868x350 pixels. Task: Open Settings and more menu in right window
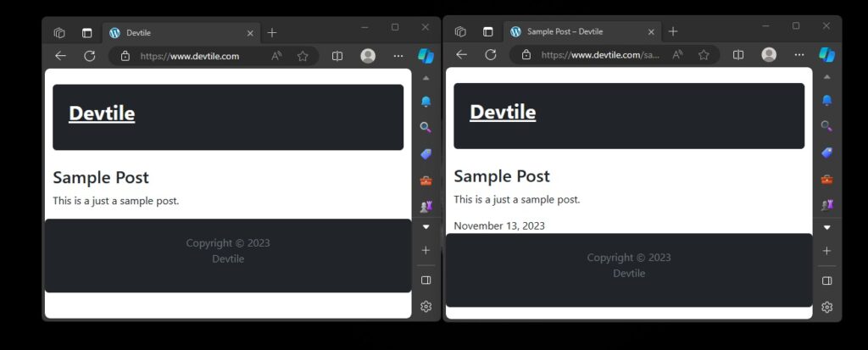[x=799, y=55]
